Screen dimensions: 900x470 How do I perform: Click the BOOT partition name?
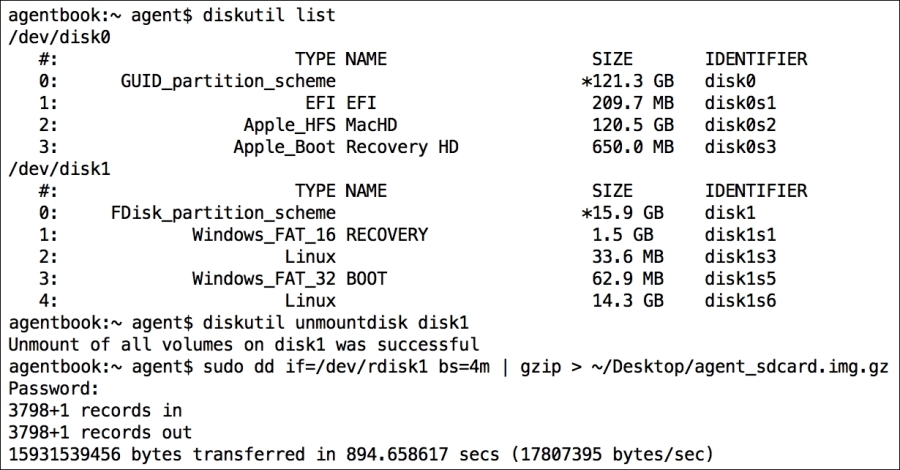[x=366, y=278]
